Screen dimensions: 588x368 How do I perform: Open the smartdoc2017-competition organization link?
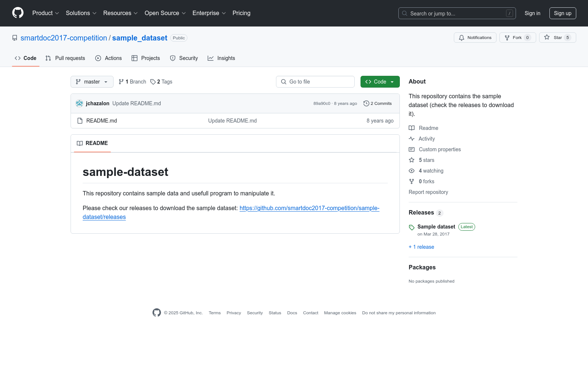(64, 38)
